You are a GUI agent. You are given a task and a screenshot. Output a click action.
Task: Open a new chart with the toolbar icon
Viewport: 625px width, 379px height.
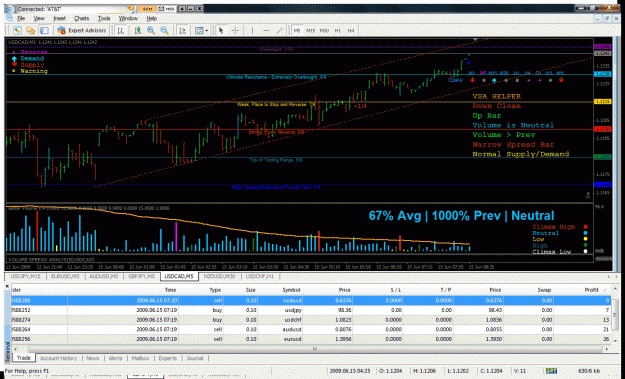[x=17, y=30]
